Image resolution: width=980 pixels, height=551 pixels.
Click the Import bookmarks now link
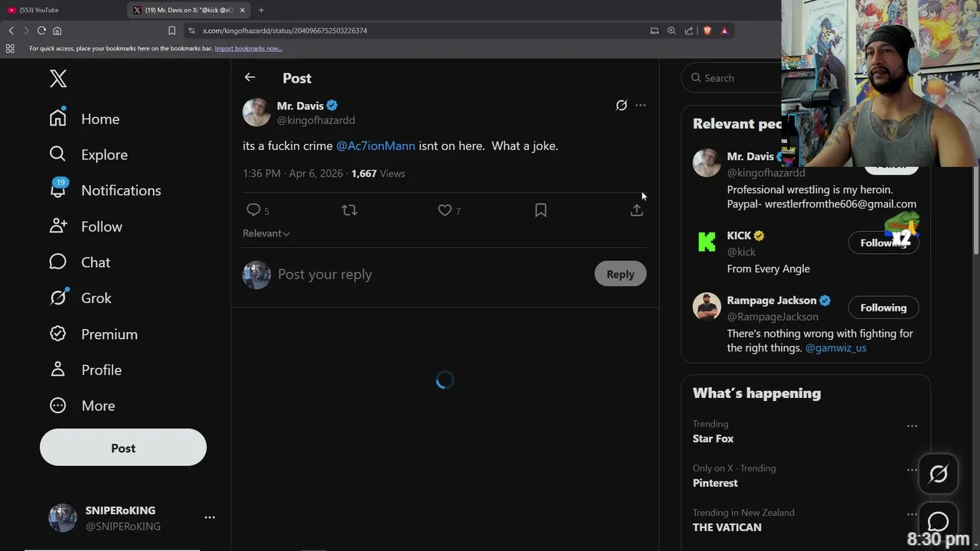point(248,48)
